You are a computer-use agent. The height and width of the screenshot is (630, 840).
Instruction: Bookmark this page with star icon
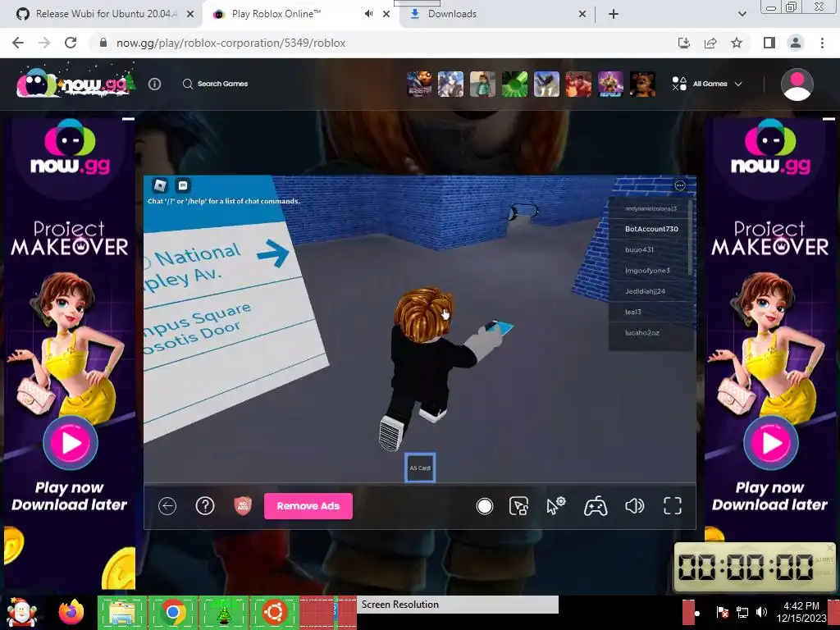click(737, 43)
